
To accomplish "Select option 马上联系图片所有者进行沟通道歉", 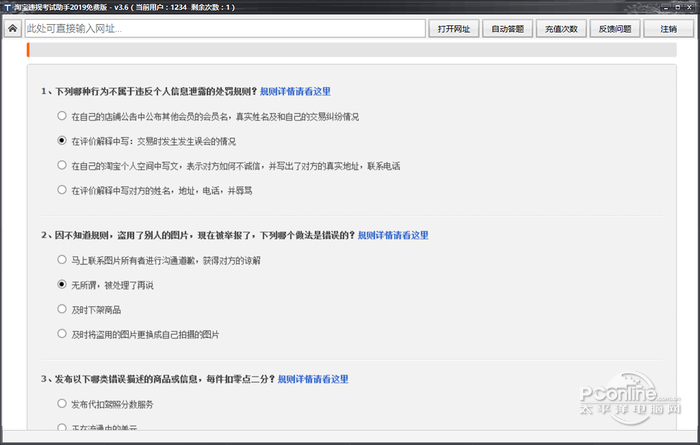I will 62,259.
